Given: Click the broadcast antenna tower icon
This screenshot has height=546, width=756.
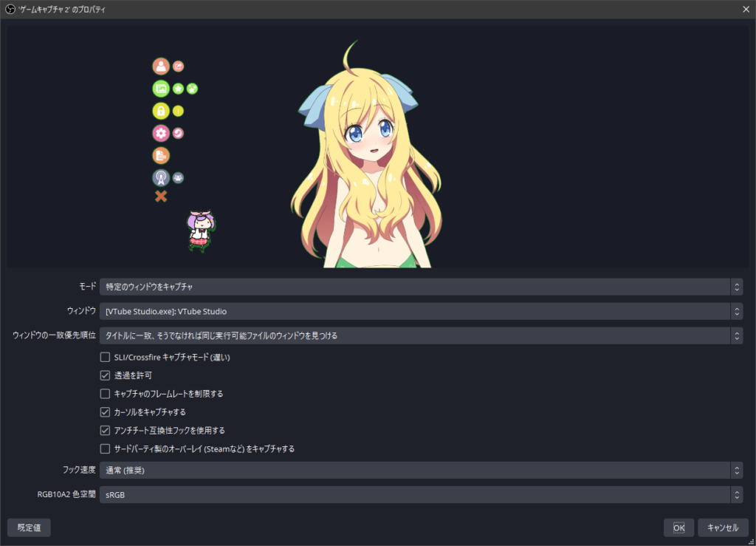Looking at the screenshot, I should 161,177.
